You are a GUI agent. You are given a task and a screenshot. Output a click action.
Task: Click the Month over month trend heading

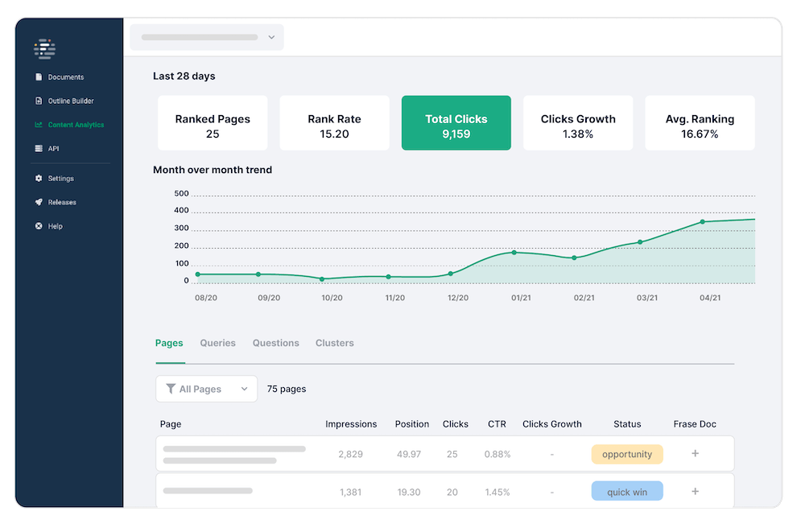[x=213, y=170]
